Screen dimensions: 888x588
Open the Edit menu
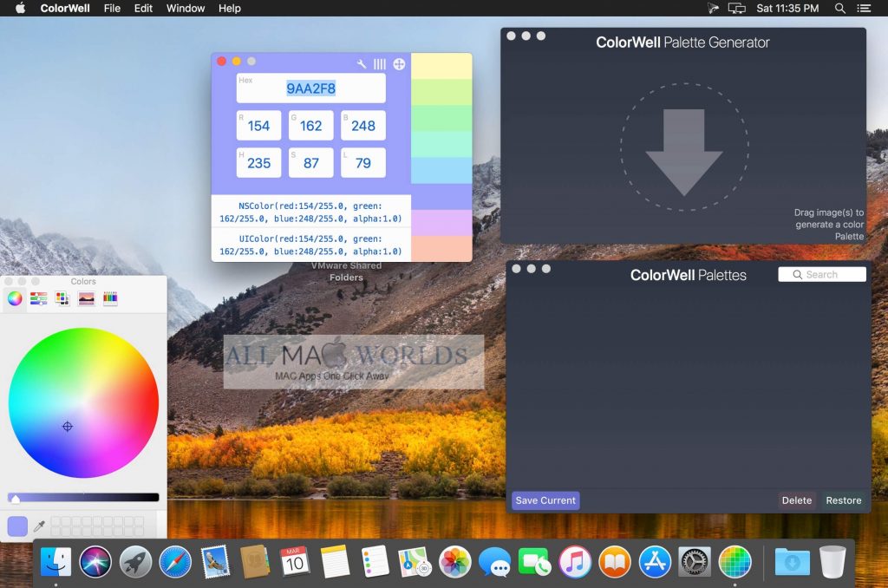[143, 9]
